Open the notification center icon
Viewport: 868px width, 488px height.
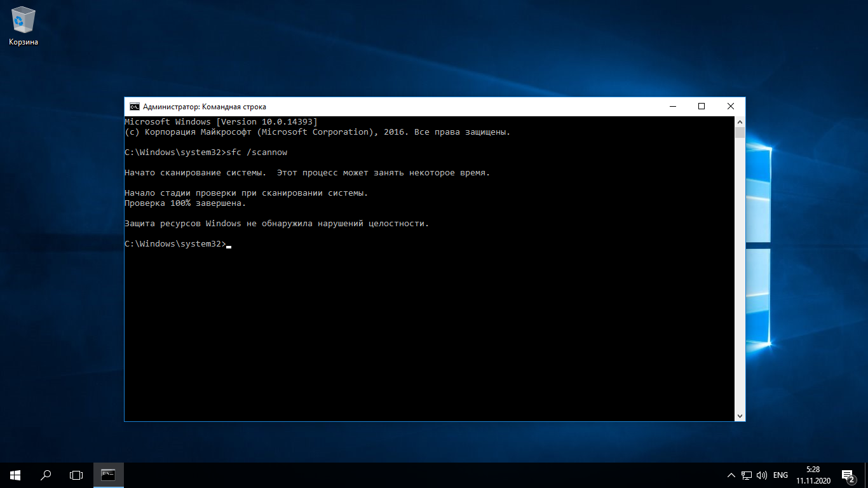point(848,475)
